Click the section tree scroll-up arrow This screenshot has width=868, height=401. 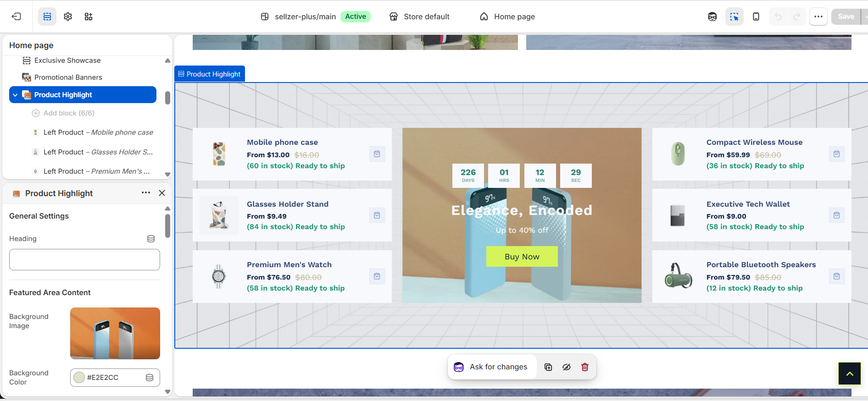tap(167, 60)
